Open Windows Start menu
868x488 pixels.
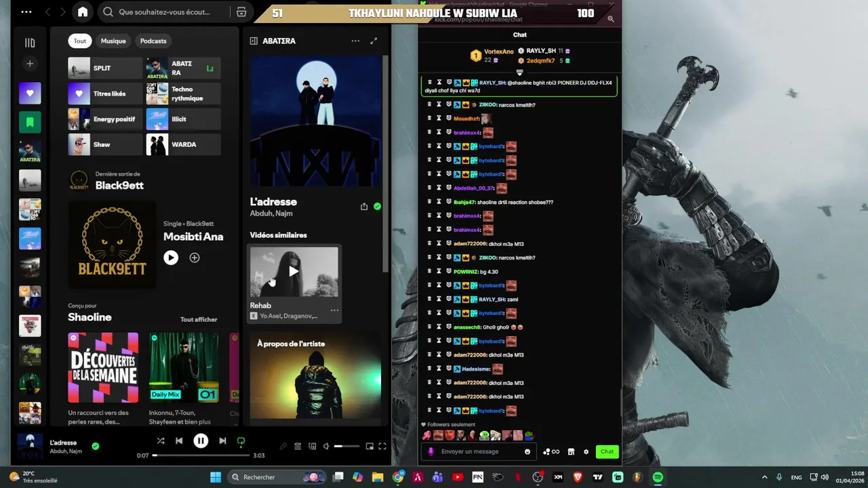point(216,477)
